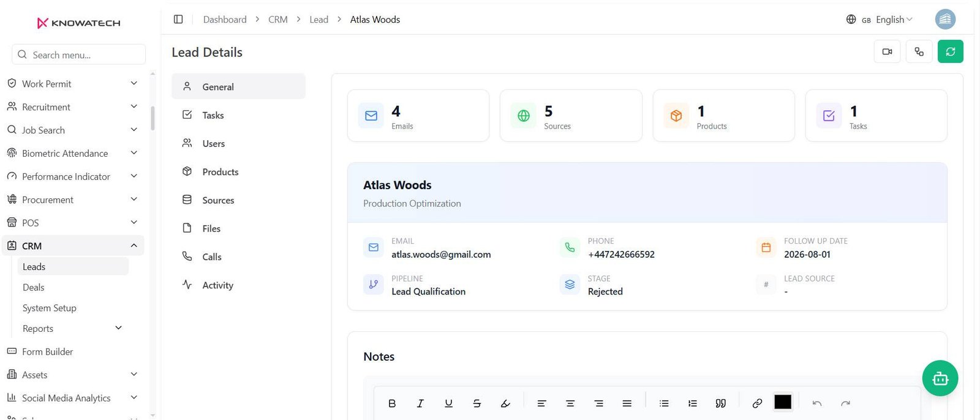Viewport: 980px width, 420px height.
Task: Go to CRM breadcrumb link
Action: 278,20
